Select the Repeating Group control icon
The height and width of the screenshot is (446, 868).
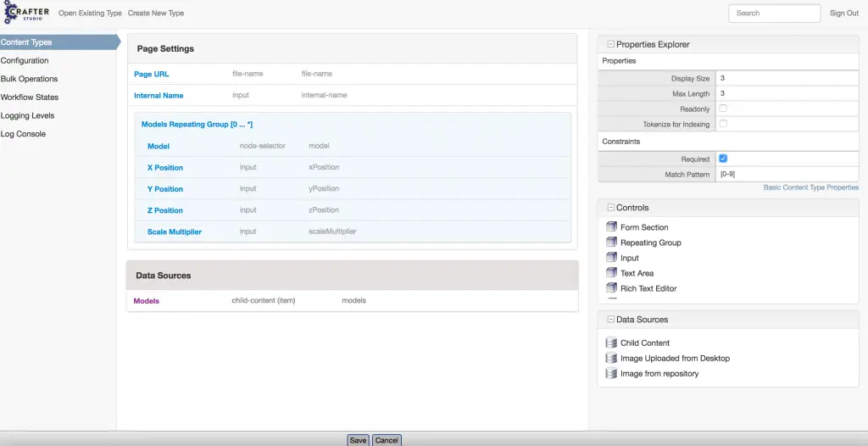pos(612,243)
